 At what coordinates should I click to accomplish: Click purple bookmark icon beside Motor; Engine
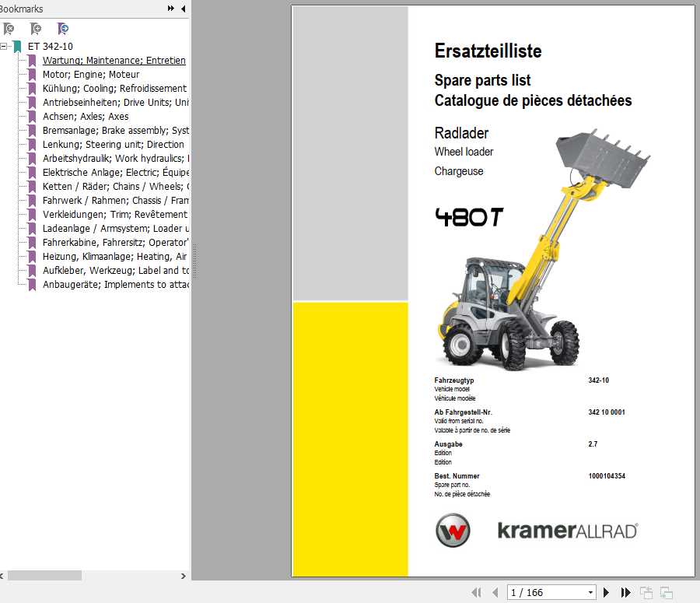[32, 75]
